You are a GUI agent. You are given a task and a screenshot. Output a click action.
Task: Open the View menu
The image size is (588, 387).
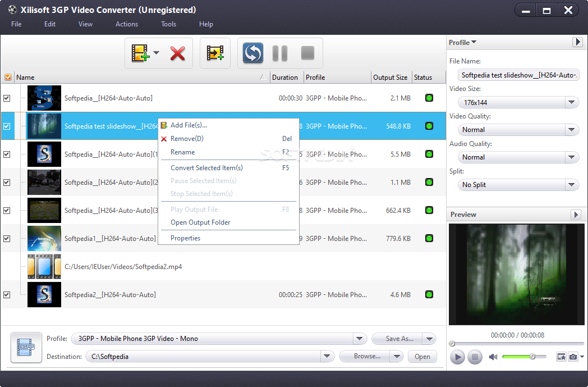point(85,24)
